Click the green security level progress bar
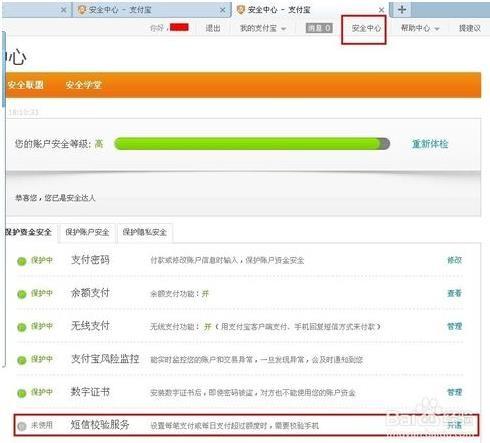Viewport: 490px width, 443px height. (252, 144)
